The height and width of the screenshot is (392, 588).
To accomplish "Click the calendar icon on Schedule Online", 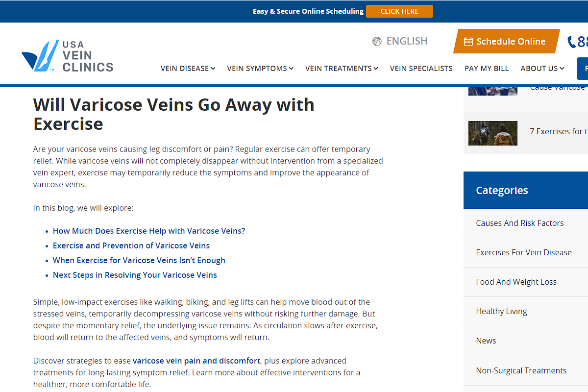I will coord(468,42).
